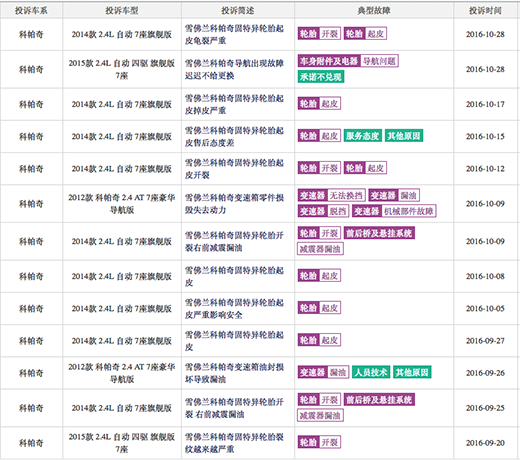This screenshot has height=460, width=520.
Task: Select 轮胎 开裂 tag in the 2016-10-12 row
Action: (319, 168)
